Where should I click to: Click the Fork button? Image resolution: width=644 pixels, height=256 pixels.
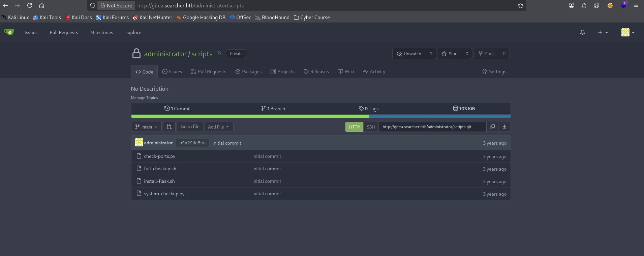486,54
